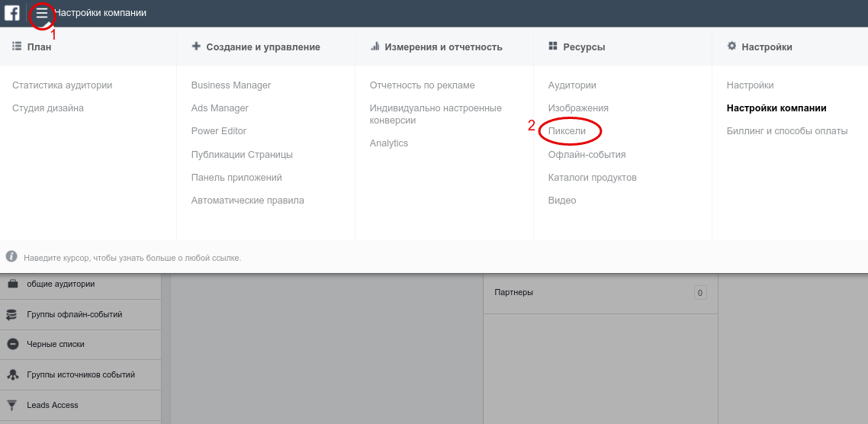Screen dimensions: 868x424
Task: Click the briefcase icon beside общие аудитории
Action: (12, 284)
